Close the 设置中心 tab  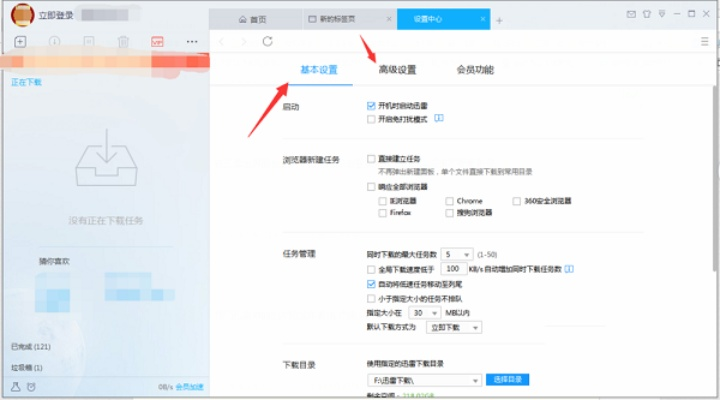[x=483, y=19]
